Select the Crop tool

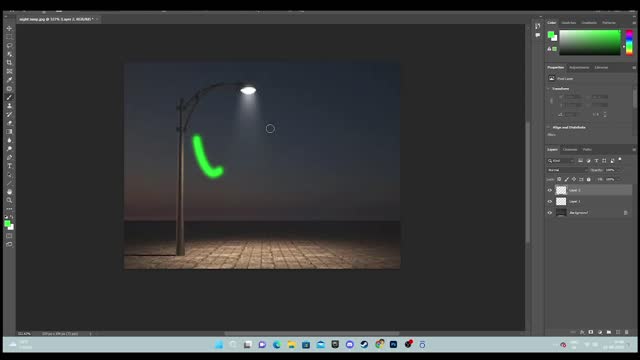click(9, 62)
